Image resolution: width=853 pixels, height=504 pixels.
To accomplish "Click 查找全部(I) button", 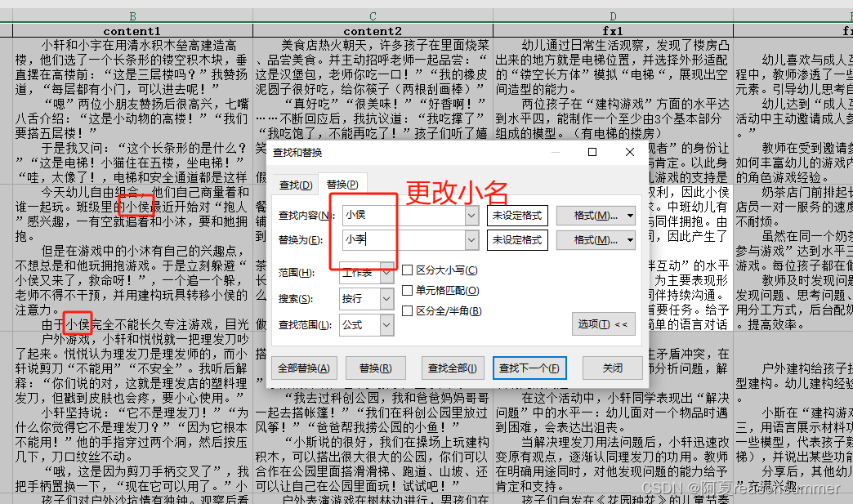I will tap(452, 368).
